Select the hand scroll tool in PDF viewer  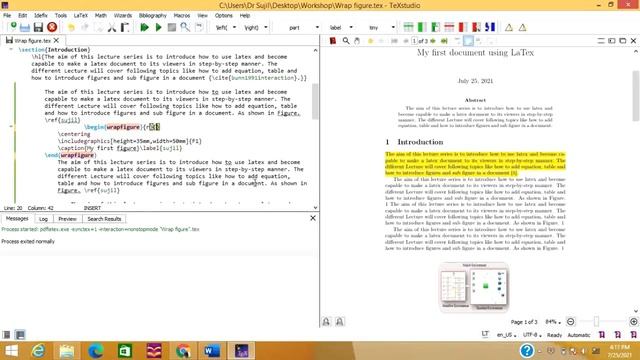coord(357,41)
